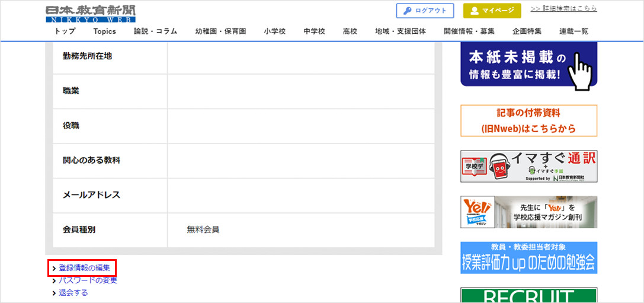The height and width of the screenshot is (303, 644).
Task: Click the メールアドレス row label
Action: 91,195
